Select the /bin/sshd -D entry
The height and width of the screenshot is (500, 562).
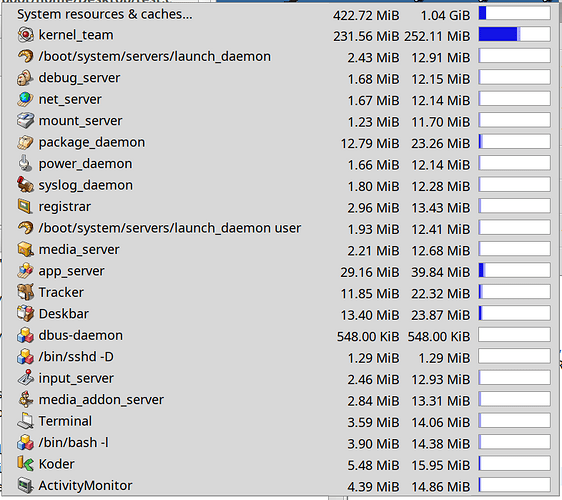click(x=280, y=357)
